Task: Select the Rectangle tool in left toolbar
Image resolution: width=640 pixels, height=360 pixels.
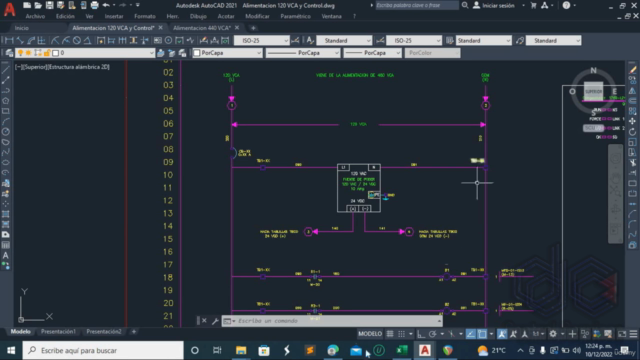Action: [x=6, y=111]
